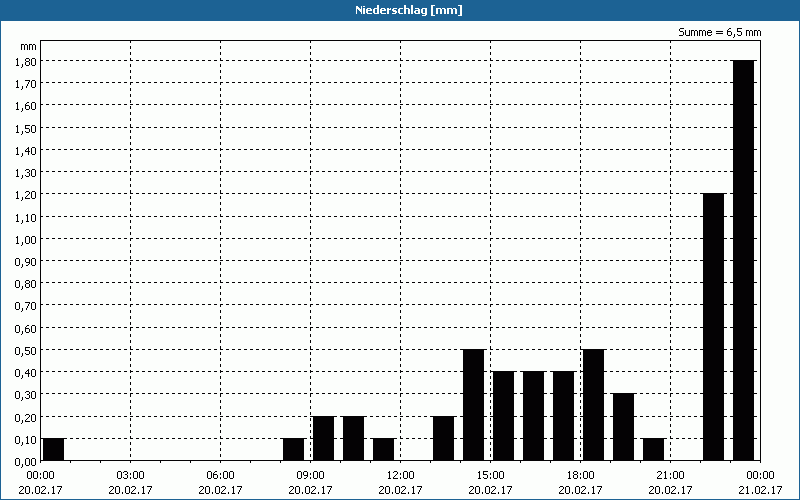Click y-axis label 0,80
Screen dimensions: 800x500
click(x=26, y=284)
